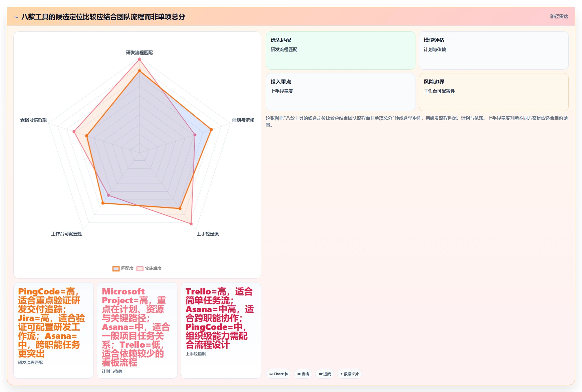The height and width of the screenshot is (392, 582).
Task: Open the 表格 tag
Action: (303, 374)
